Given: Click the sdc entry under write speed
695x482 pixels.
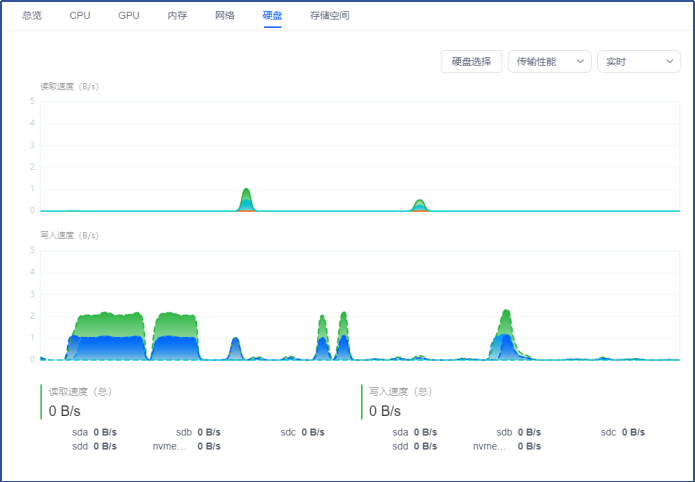Looking at the screenshot, I should click(x=623, y=432).
